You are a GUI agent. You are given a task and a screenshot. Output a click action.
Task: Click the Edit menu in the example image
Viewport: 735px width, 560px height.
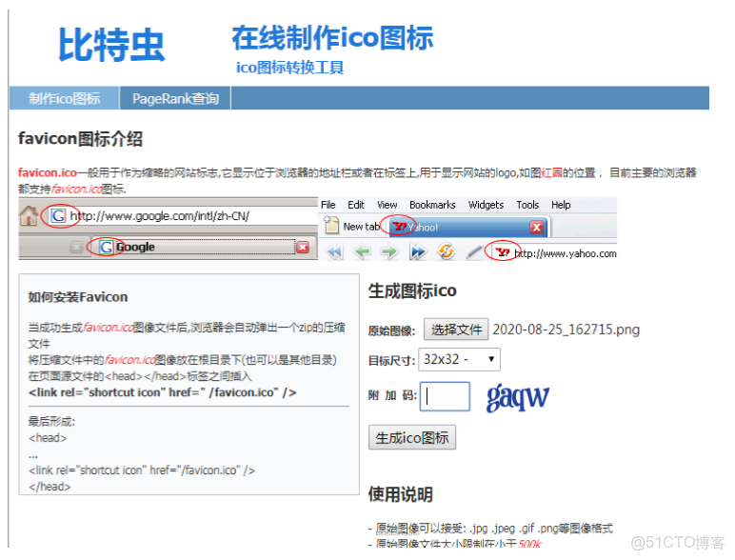pyautogui.click(x=356, y=205)
